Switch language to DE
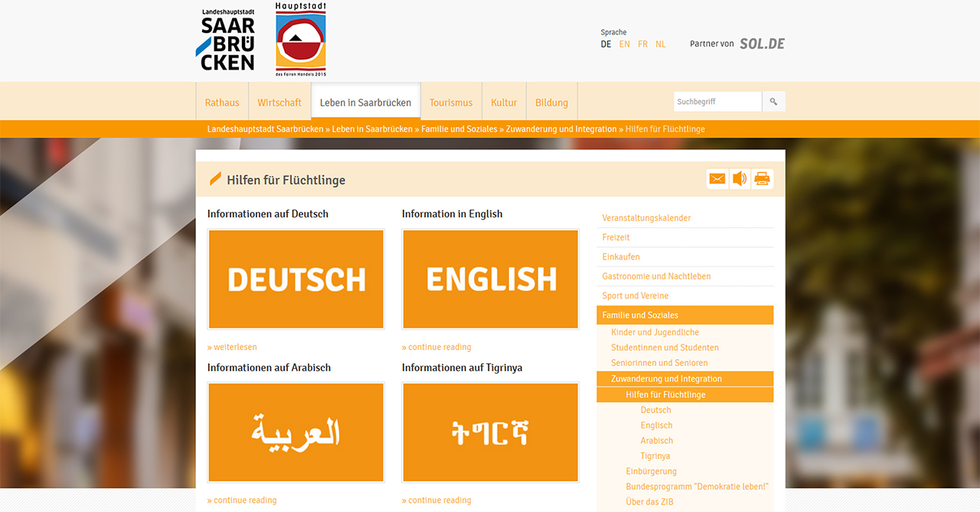 [x=606, y=44]
